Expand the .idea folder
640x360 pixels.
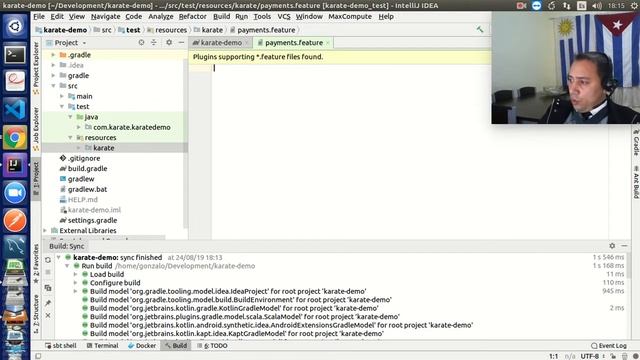pyautogui.click(x=53, y=65)
